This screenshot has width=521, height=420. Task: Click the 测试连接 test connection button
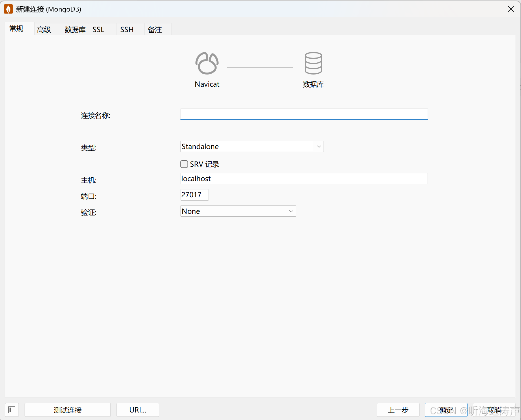coord(67,410)
